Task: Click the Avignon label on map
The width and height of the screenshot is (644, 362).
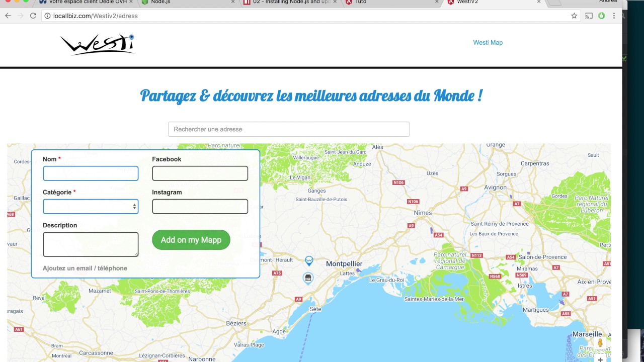Action: 496,188
